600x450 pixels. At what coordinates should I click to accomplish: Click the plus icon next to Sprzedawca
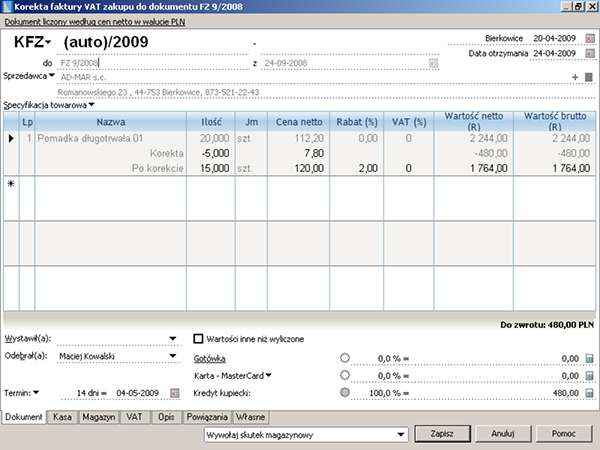(575, 76)
